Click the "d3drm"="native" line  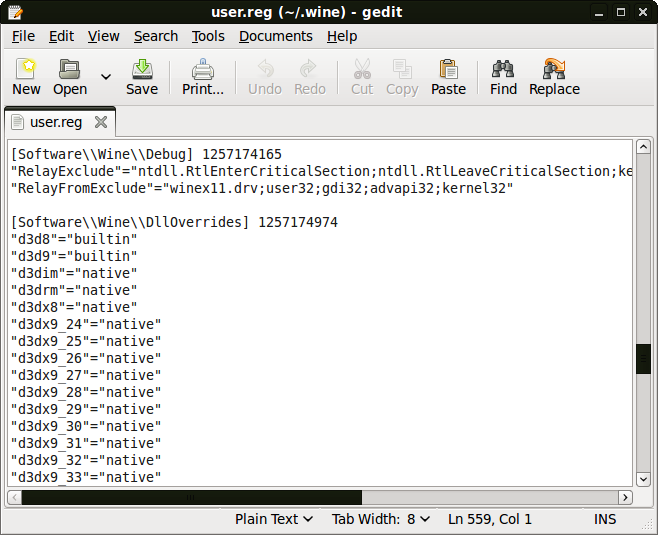click(74, 290)
